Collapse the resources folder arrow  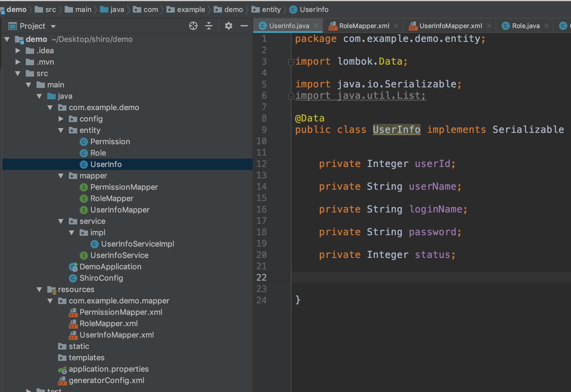point(40,289)
